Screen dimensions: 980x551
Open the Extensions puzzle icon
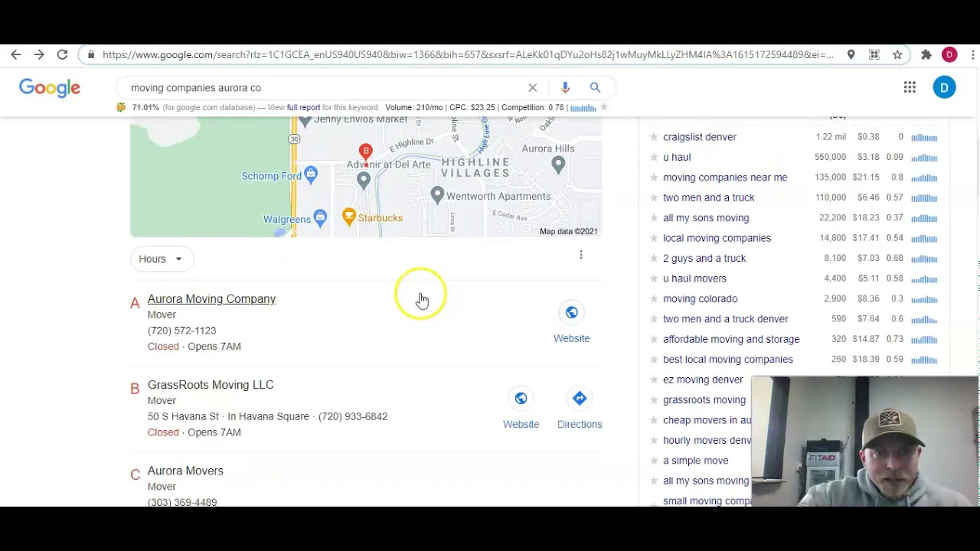(926, 54)
